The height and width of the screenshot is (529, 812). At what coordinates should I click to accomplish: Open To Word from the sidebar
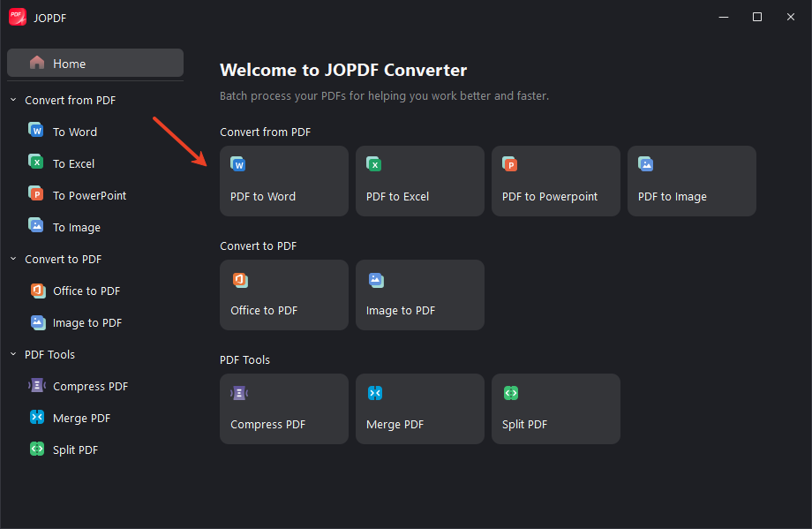tap(75, 131)
